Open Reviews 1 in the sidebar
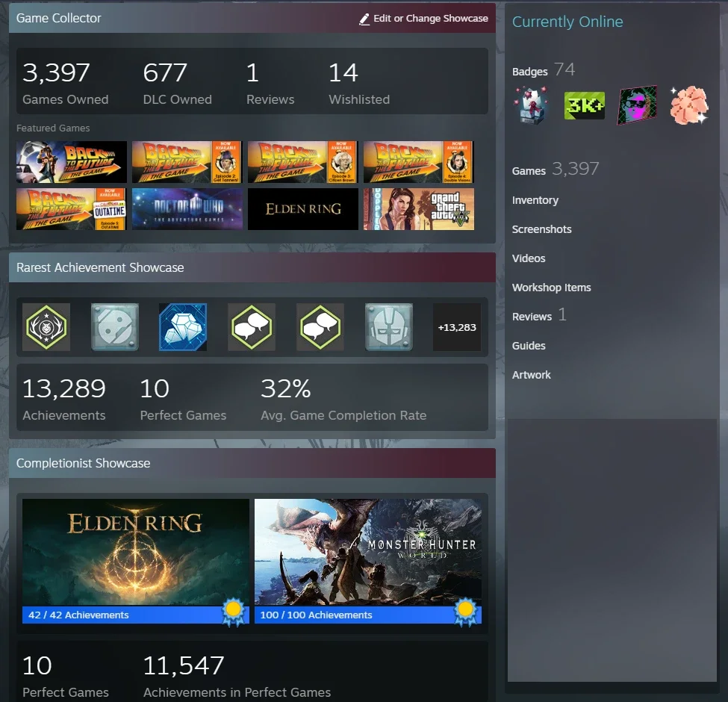 [x=538, y=316]
